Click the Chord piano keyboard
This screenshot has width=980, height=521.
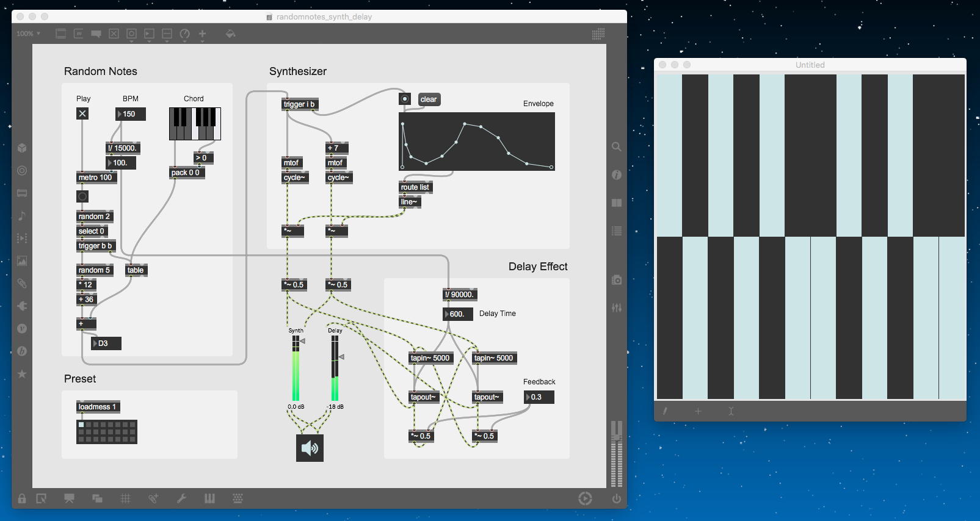(x=195, y=124)
